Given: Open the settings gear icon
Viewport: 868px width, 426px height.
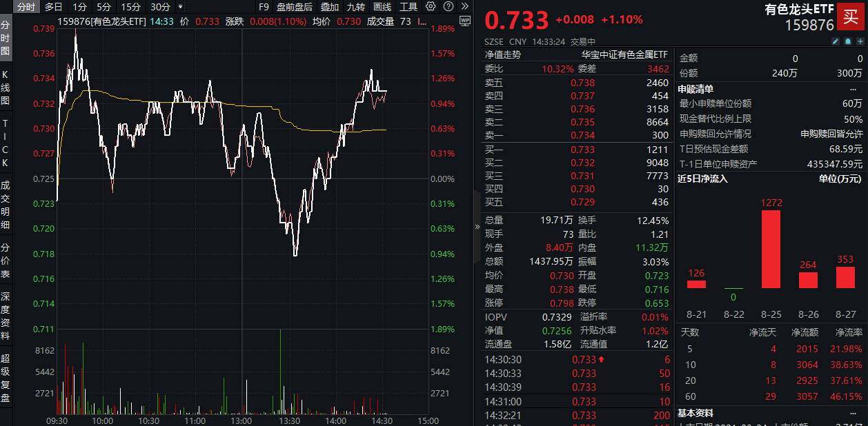Looking at the screenshot, I should (x=429, y=6).
